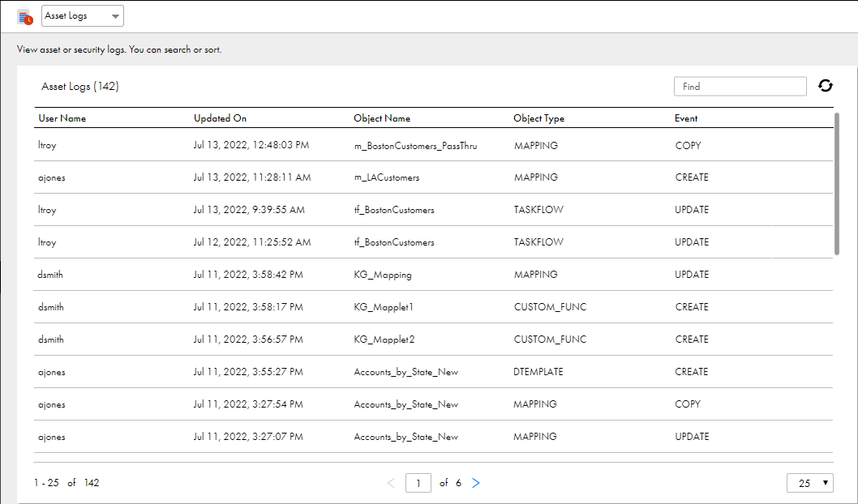858x504 pixels.
Task: Select m_BostonCustomers_PassThru object name
Action: pyautogui.click(x=415, y=146)
